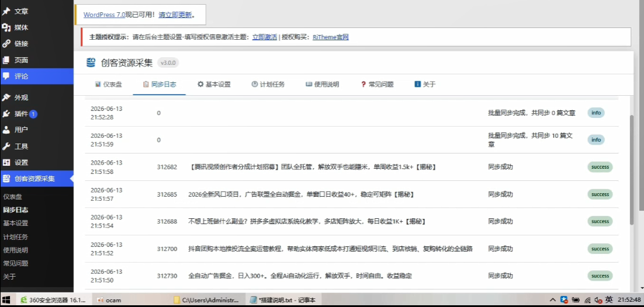Click the 21:52:48 taskbar clock
This screenshot has height=307, width=644.
tap(628, 300)
